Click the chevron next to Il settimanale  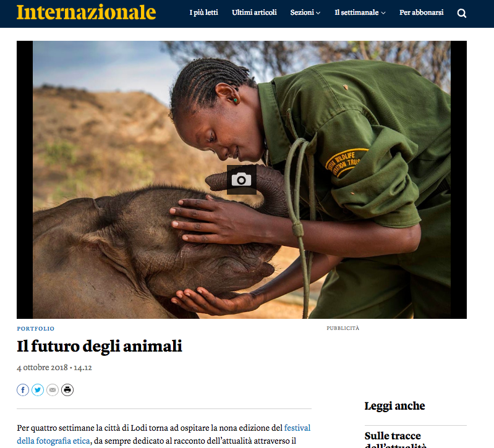[383, 13]
